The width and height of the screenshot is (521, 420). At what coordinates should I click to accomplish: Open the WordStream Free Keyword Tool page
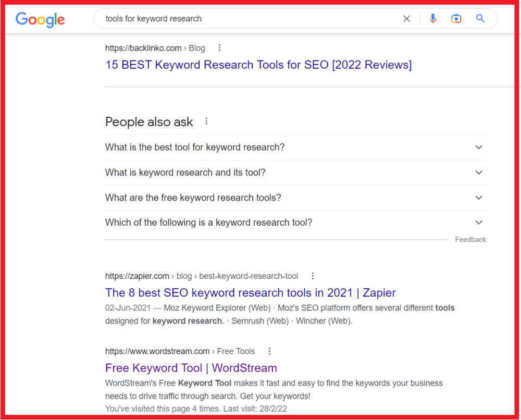pos(191,368)
